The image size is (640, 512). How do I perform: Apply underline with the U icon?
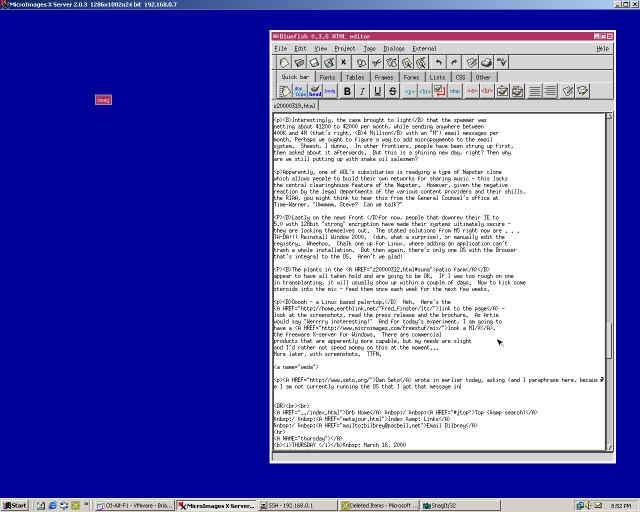point(379,91)
